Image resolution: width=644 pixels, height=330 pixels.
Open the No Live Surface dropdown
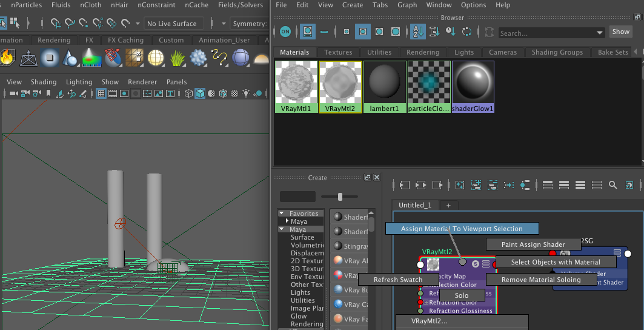click(171, 24)
